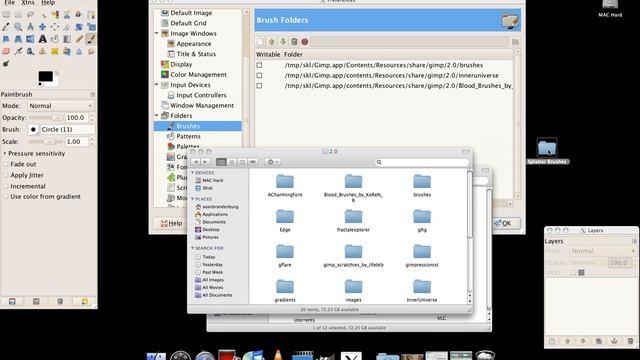Select the Scissors Select tool
640x360 pixels.
(x=67, y=15)
